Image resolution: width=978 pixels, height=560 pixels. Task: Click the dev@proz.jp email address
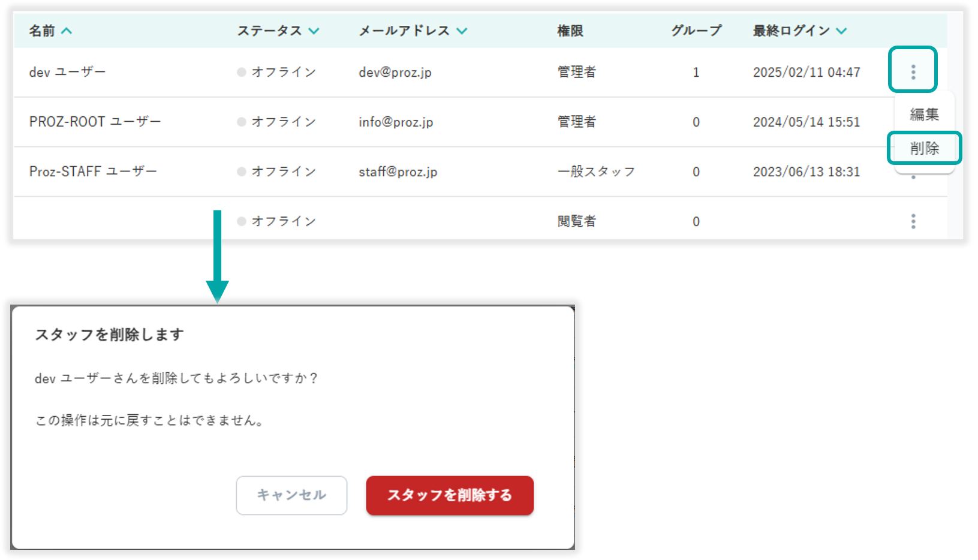pos(395,73)
